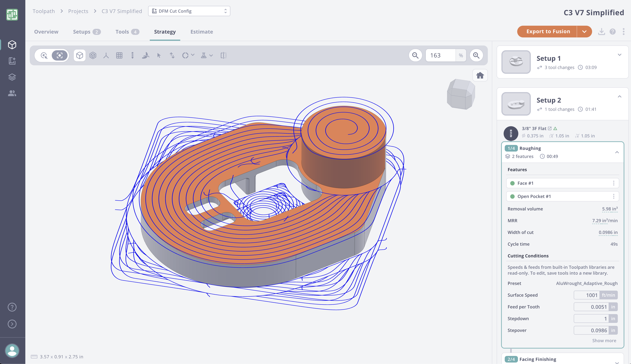The image size is (631, 364).
Task: Open the section view tool at toolbar's right end
Action: (x=223, y=55)
